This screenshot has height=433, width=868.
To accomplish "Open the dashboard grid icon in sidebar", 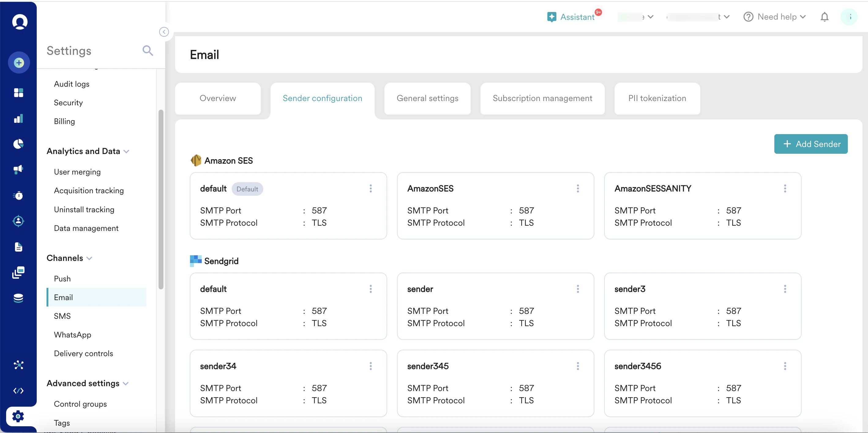I will click(19, 92).
